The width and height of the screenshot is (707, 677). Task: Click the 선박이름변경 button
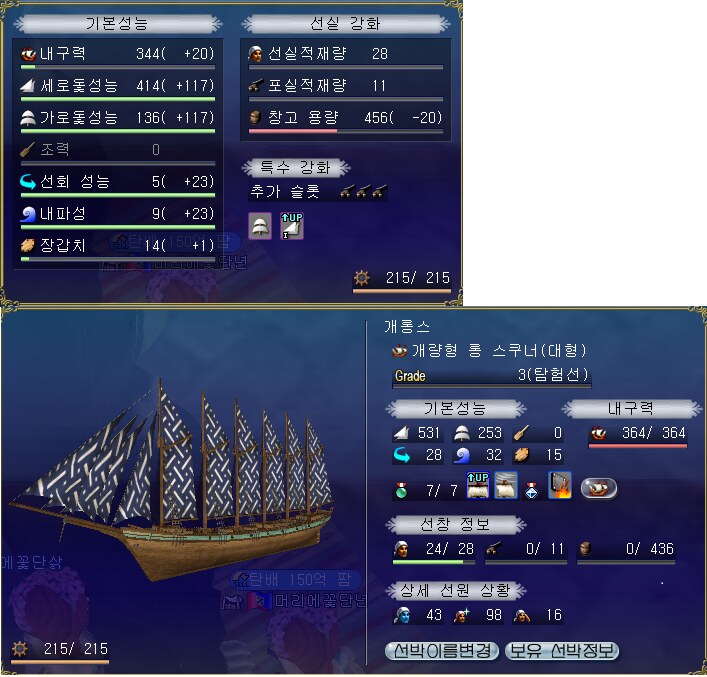tap(442, 651)
